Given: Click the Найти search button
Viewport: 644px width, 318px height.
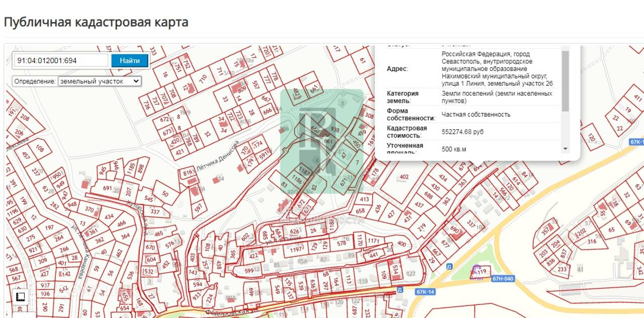Looking at the screenshot, I should point(130,60).
